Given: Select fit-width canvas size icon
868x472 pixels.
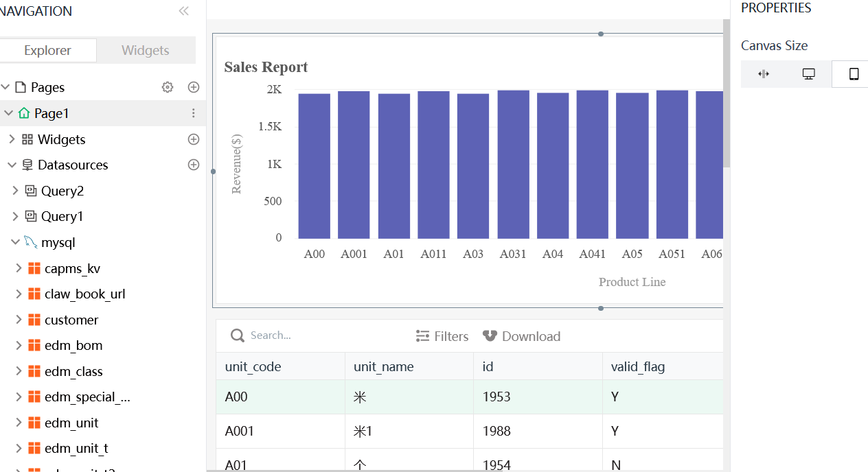Looking at the screenshot, I should coord(763,74).
